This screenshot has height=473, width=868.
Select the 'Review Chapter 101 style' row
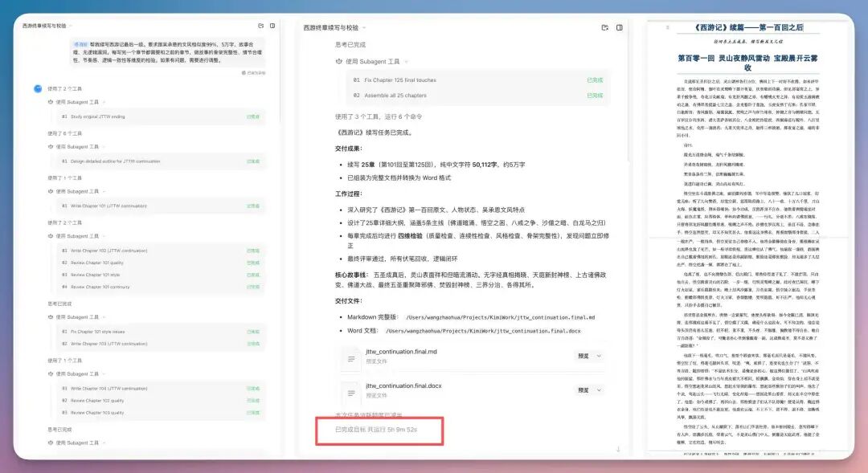(x=161, y=275)
